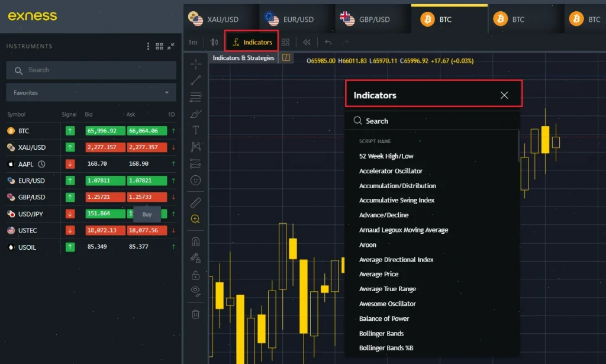Activate the magnifier zoom-in tool

coord(196,218)
